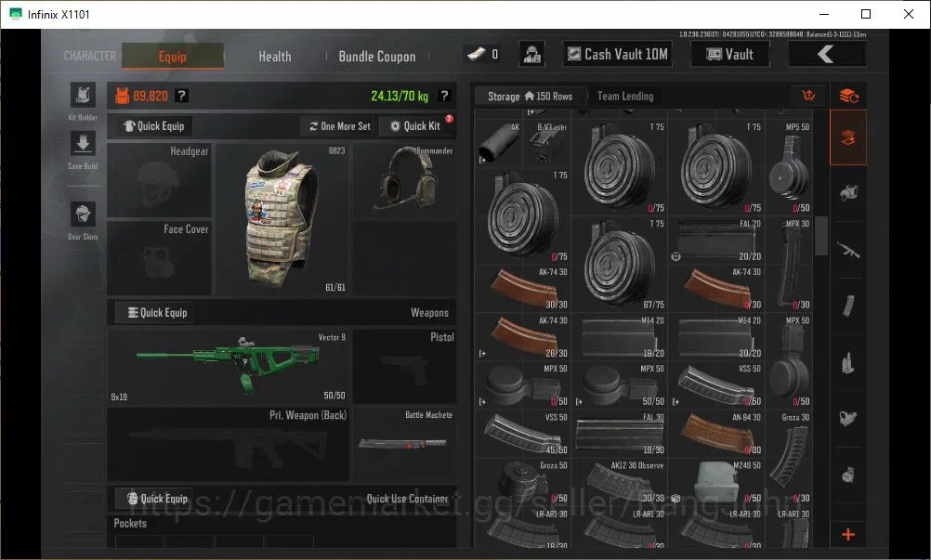
Task: Select the FAL 20 magazine showing 20/20
Action: 716,240
